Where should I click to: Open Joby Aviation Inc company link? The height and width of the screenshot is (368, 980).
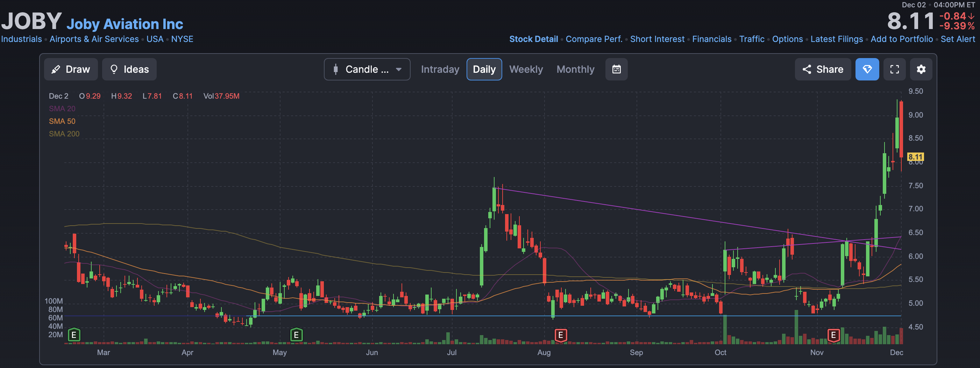point(125,24)
